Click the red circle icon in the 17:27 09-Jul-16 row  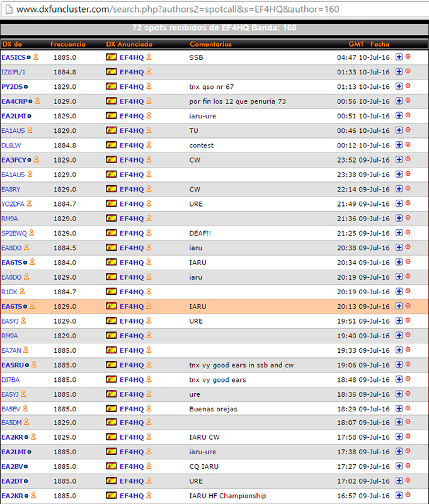pos(408,466)
